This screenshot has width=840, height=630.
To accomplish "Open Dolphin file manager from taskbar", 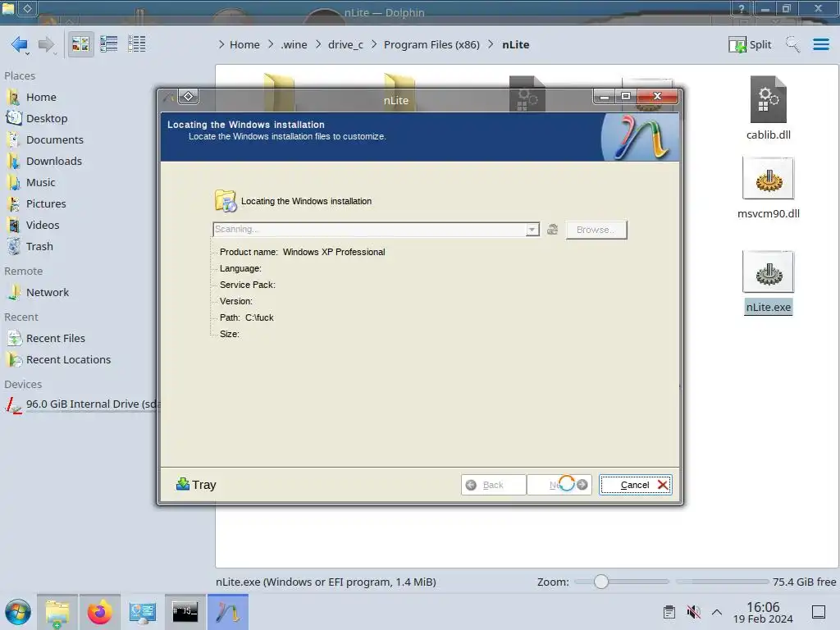I will [x=57, y=612].
